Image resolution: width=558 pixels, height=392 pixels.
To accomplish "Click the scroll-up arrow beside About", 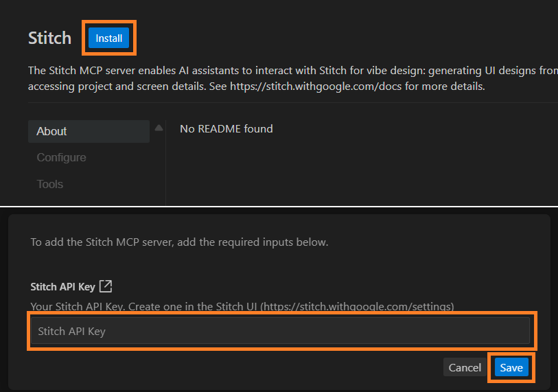I will pos(159,128).
